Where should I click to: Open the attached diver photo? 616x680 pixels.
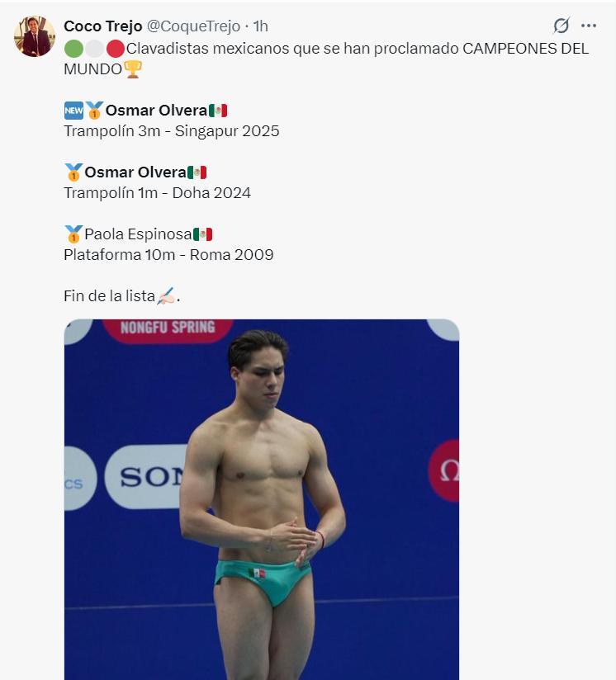262,499
